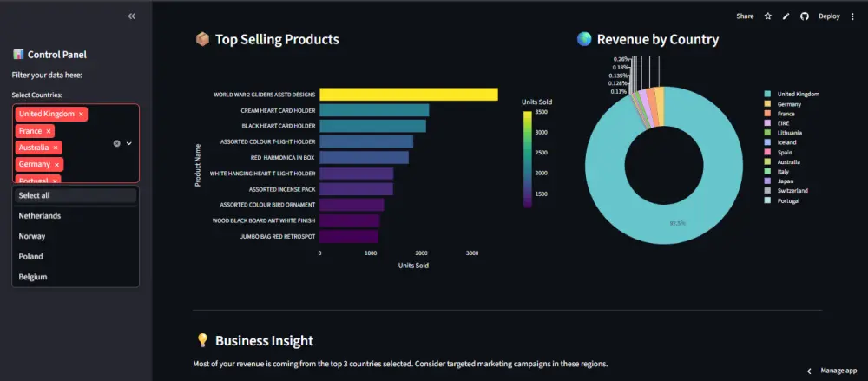Click the Deploy button
The width and height of the screenshot is (868, 381).
[x=829, y=16]
